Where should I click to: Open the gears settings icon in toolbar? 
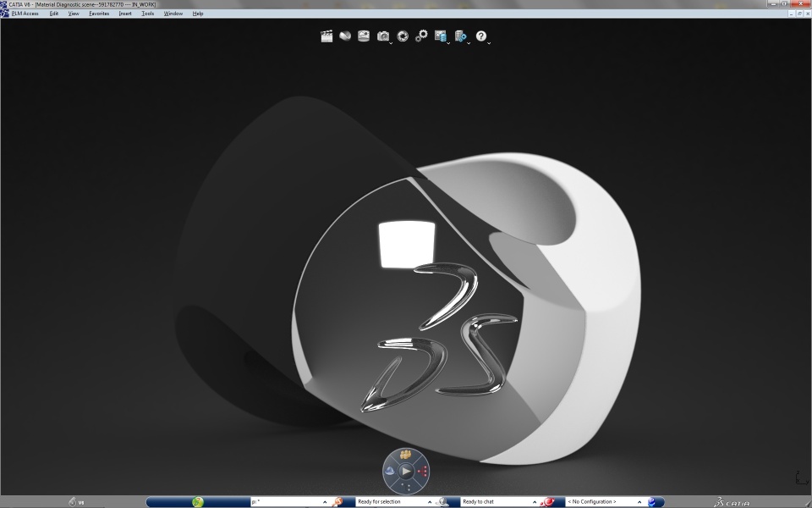click(421, 36)
